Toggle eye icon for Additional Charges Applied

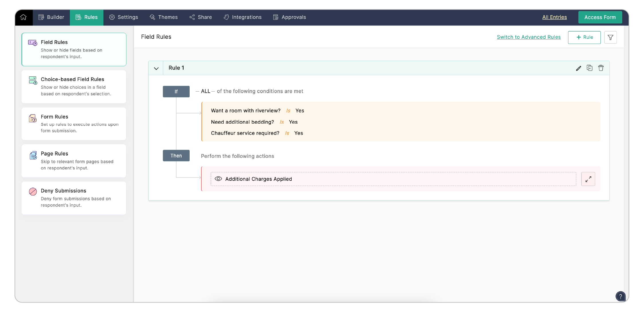tap(218, 179)
